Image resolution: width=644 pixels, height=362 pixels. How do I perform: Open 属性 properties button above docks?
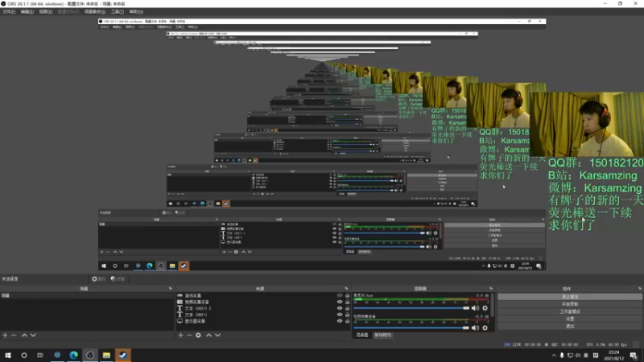coord(98,279)
